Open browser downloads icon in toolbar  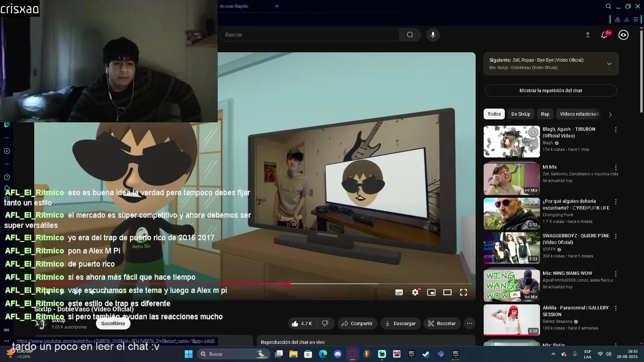[626, 20]
